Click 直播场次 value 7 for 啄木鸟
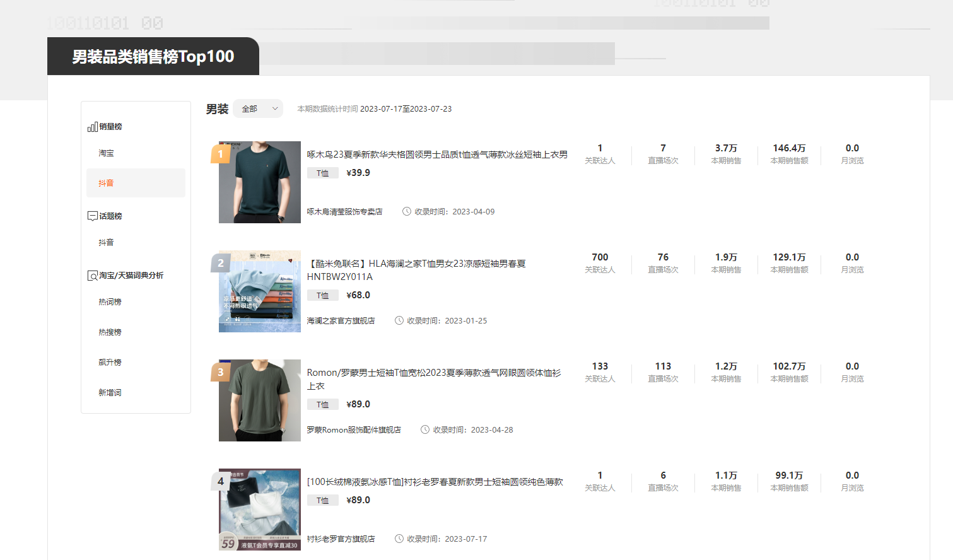Image resolution: width=953 pixels, height=560 pixels. click(x=663, y=148)
